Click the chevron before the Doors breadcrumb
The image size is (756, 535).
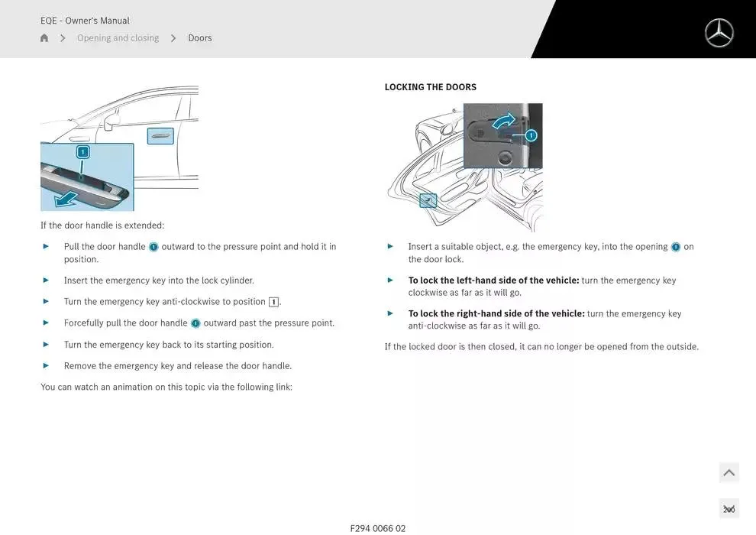[173, 38]
